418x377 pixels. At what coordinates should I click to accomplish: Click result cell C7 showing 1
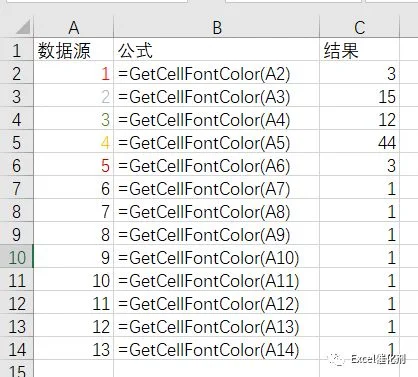coord(359,187)
